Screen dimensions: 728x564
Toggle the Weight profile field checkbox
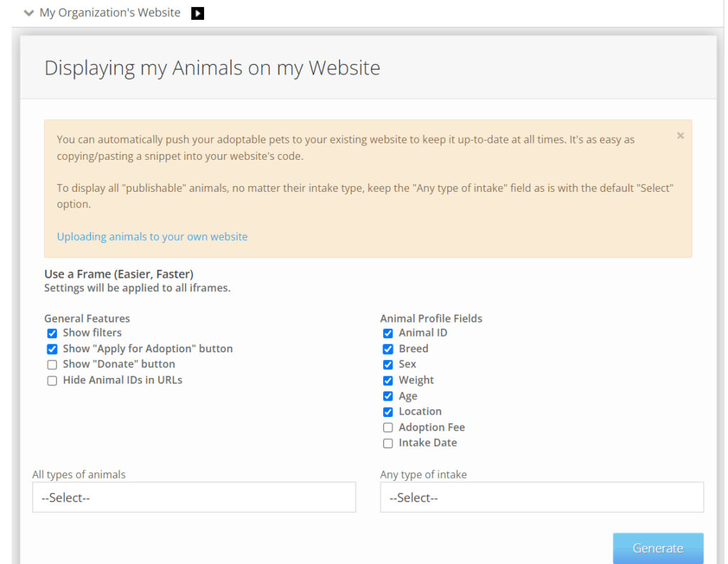click(x=387, y=381)
